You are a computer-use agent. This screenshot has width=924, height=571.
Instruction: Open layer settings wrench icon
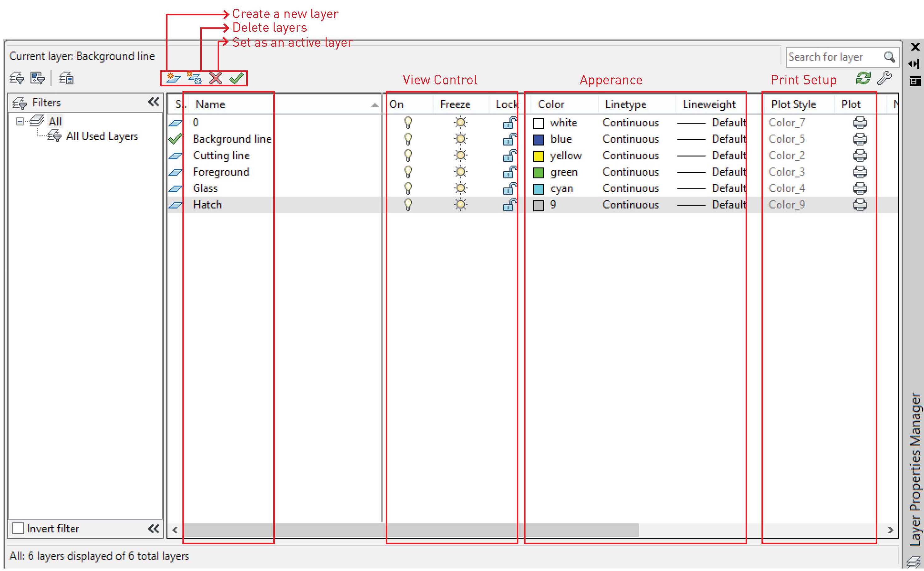pos(884,78)
